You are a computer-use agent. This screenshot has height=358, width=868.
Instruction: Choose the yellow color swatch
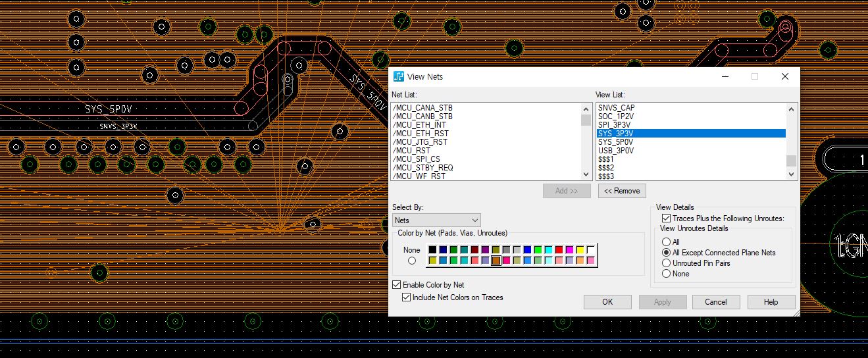point(580,250)
